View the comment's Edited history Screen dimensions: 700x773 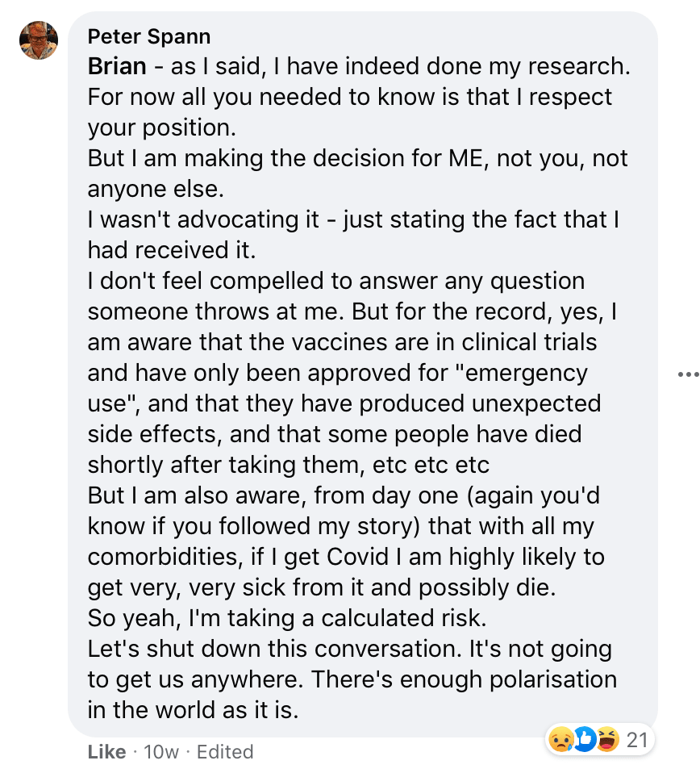click(225, 752)
